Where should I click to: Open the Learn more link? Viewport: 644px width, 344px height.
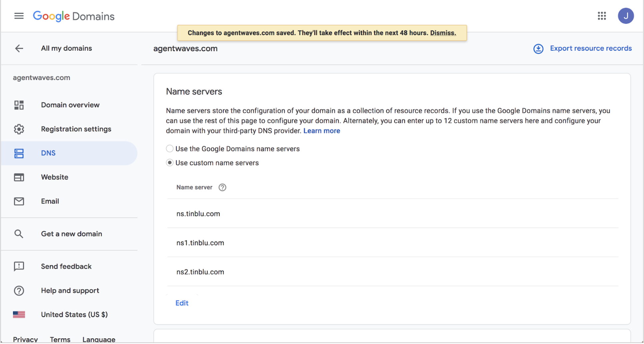point(322,131)
